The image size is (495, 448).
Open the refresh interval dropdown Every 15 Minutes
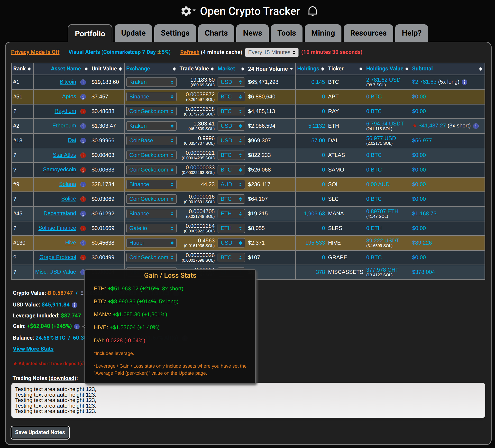coord(272,52)
